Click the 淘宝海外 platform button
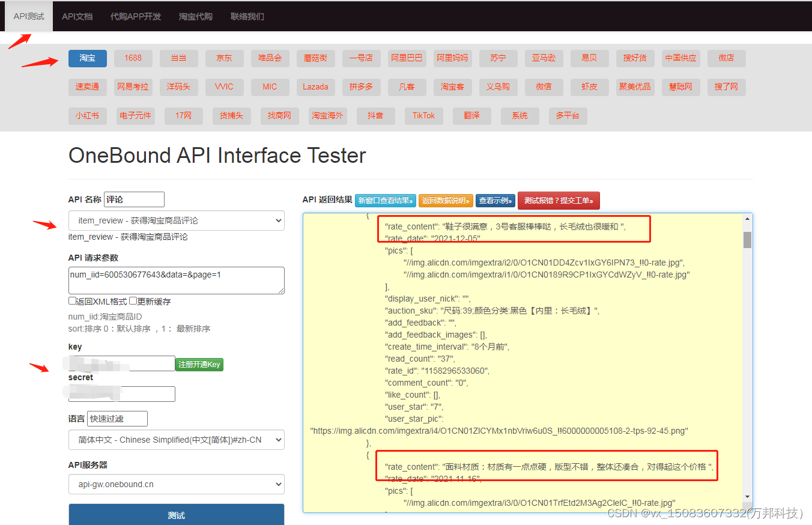This screenshot has height=525, width=812. (328, 116)
